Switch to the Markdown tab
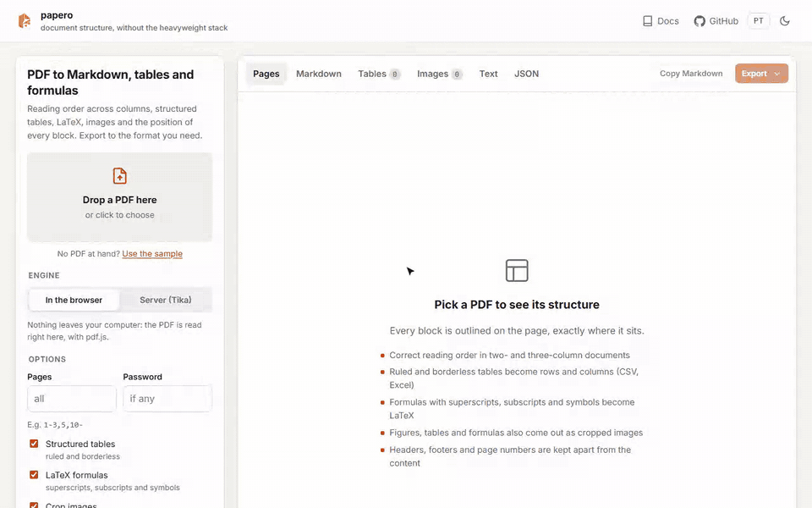 tap(319, 74)
